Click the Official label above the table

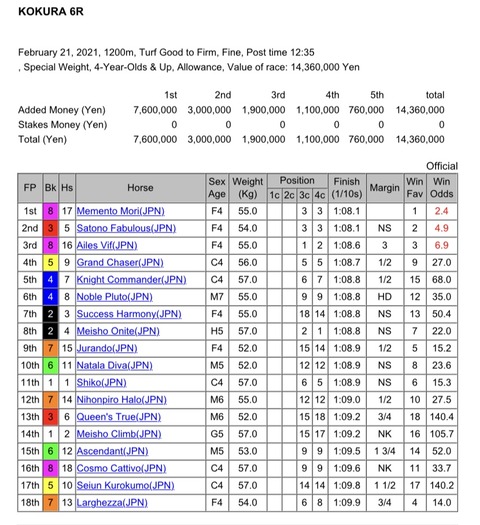point(442,166)
